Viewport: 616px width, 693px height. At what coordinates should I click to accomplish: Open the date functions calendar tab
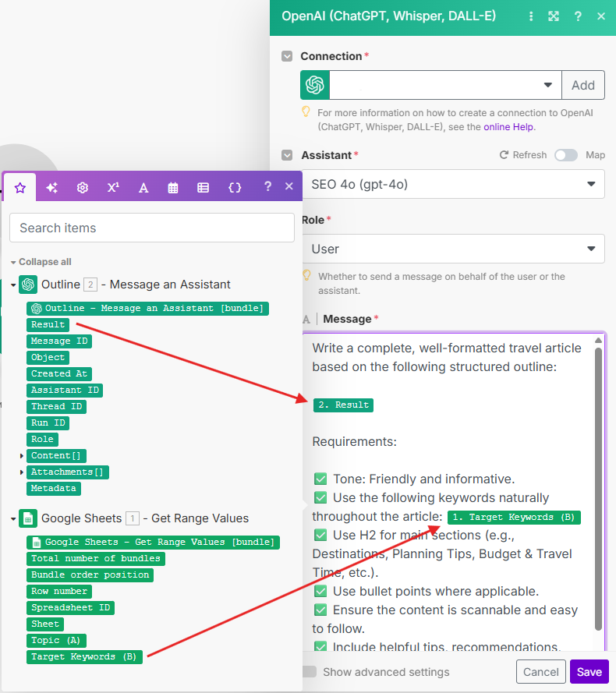(173, 188)
